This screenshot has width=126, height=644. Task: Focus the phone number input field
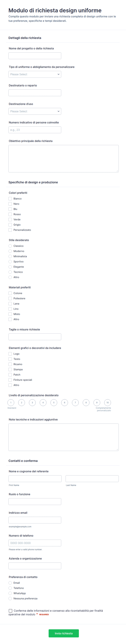[x=35, y=543]
